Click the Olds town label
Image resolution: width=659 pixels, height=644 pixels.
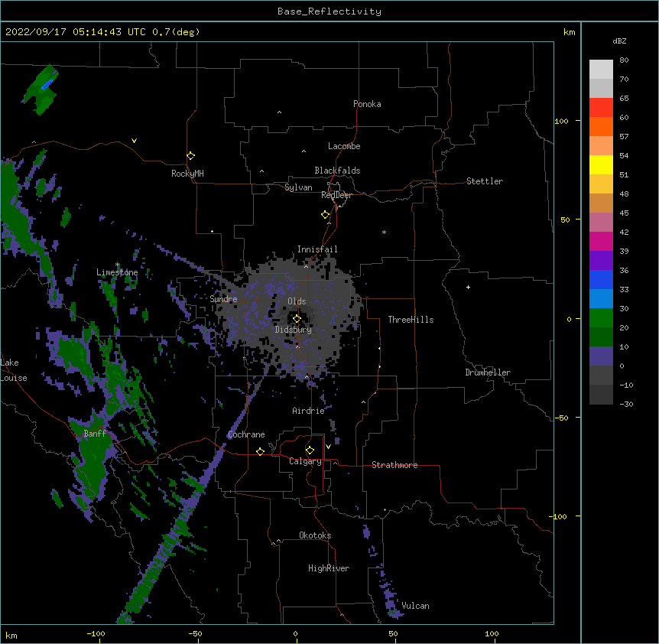coord(297,301)
